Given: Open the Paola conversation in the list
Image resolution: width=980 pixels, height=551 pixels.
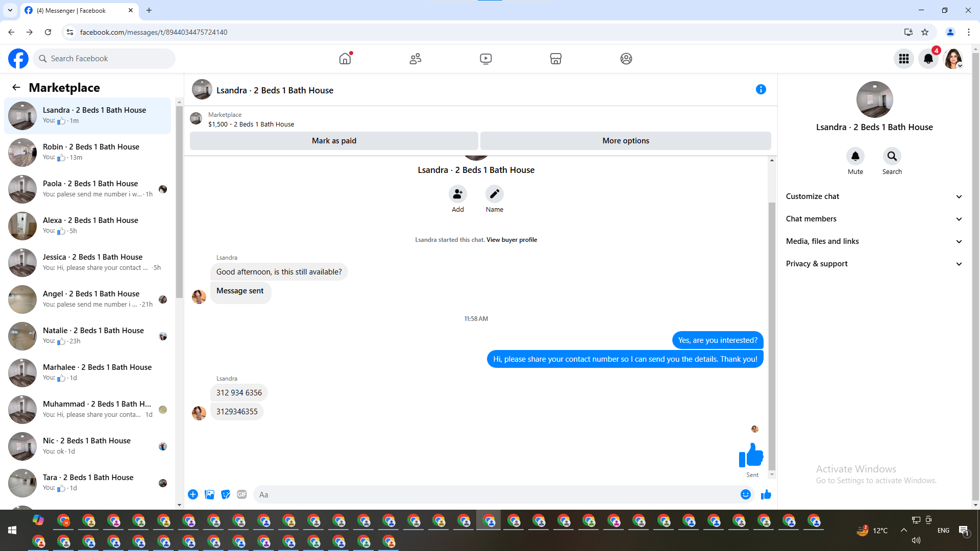Looking at the screenshot, I should [88, 189].
